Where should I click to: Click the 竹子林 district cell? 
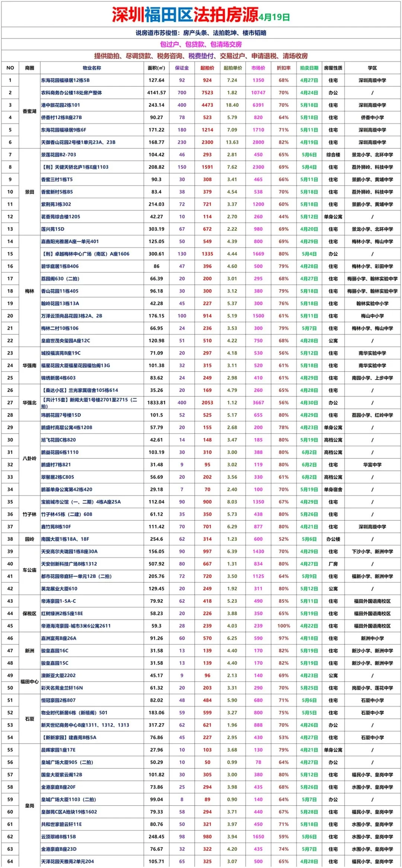[x=29, y=514]
